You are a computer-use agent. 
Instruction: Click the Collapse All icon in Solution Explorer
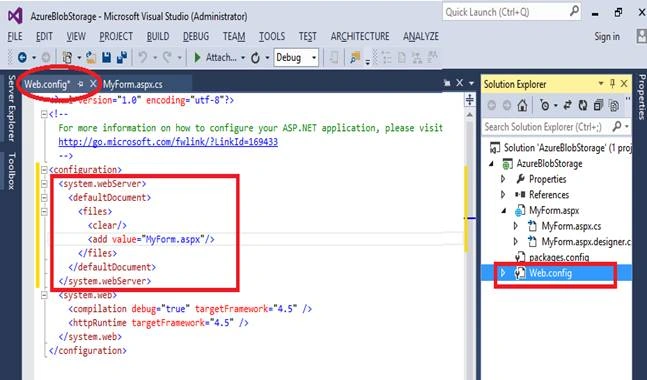click(598, 106)
